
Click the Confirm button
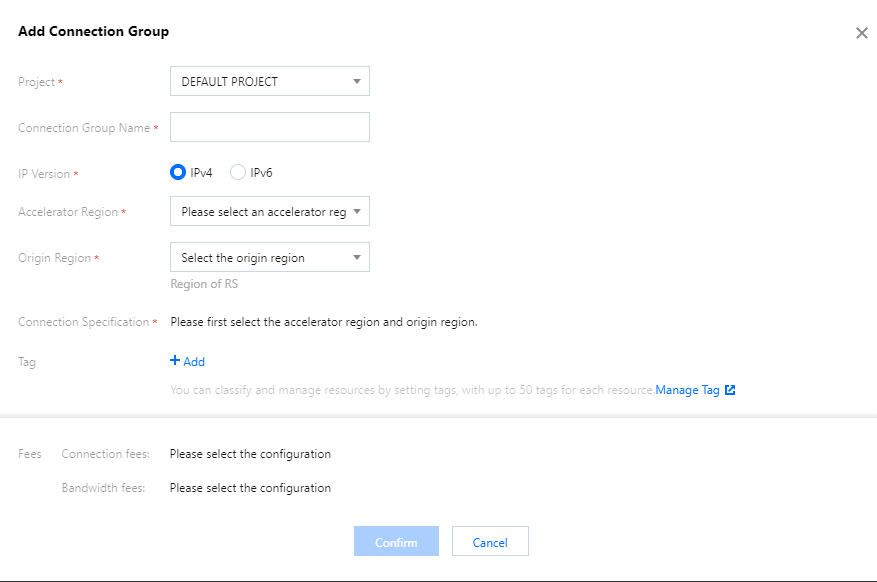[x=396, y=542]
